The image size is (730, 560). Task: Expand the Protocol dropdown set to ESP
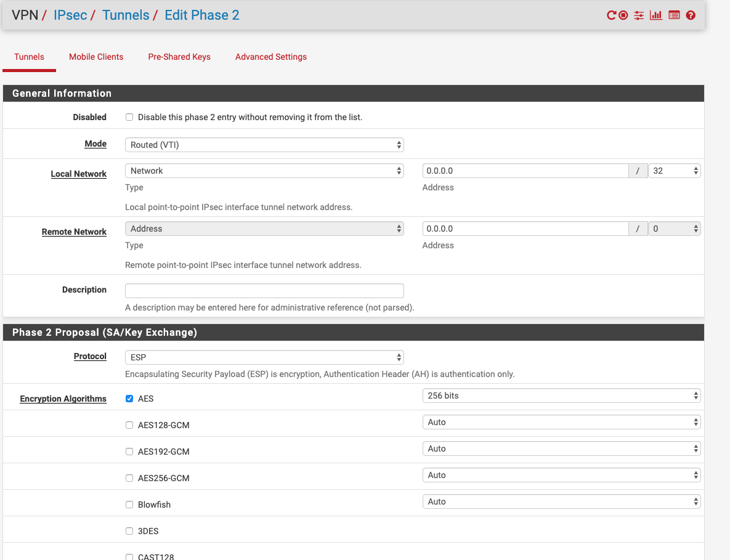click(264, 357)
